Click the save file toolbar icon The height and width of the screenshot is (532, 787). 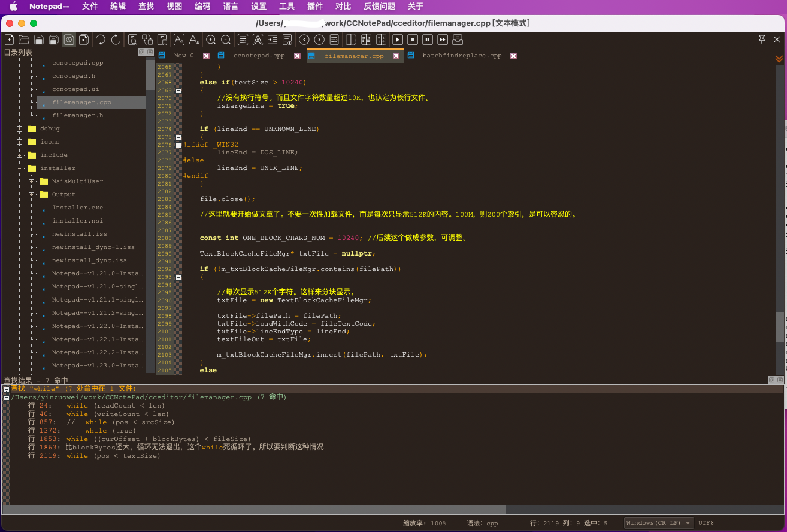(39, 39)
